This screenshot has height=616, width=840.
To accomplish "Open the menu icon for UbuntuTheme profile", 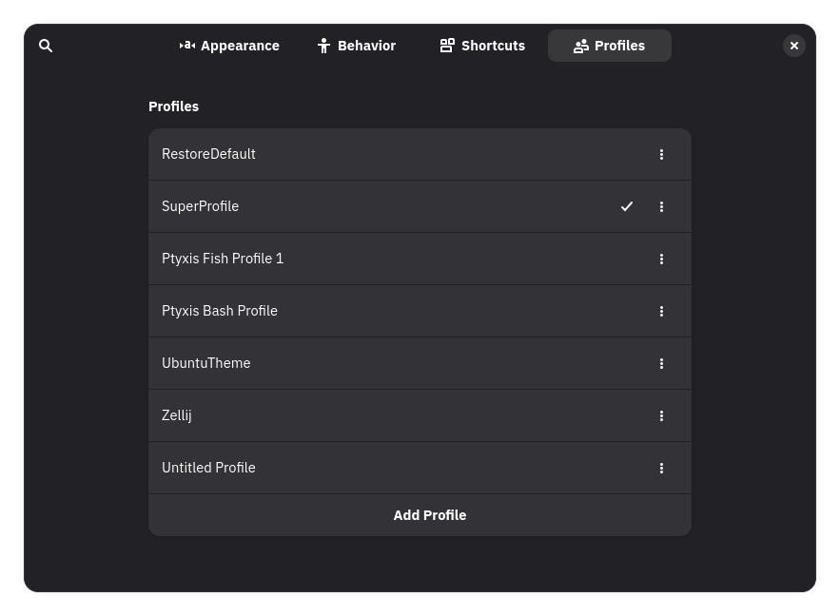I will 661,363.
